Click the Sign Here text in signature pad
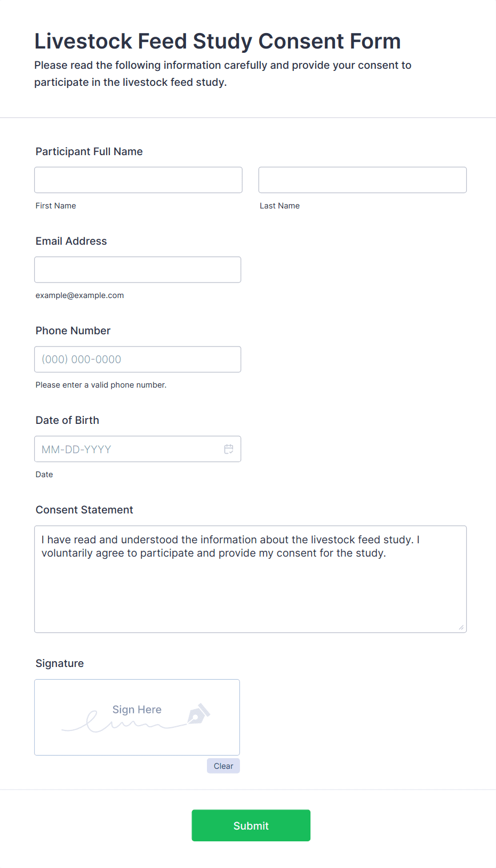This screenshot has height=868, width=496. click(137, 710)
